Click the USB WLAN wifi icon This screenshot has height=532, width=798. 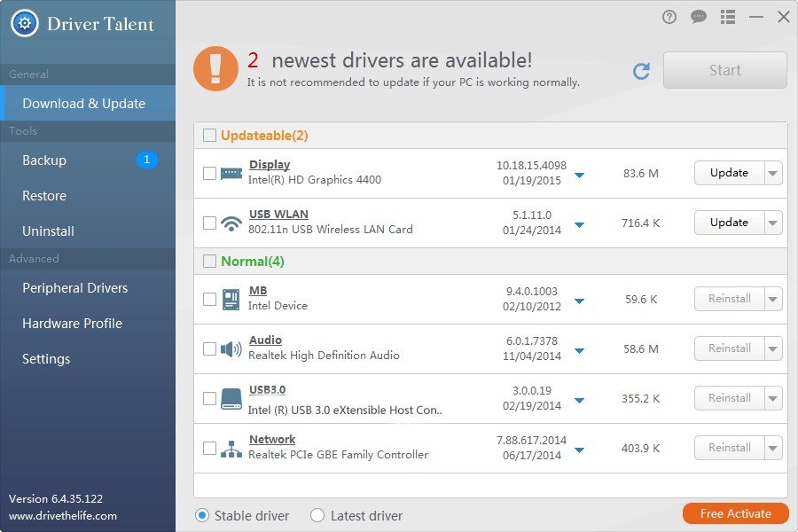(x=231, y=223)
